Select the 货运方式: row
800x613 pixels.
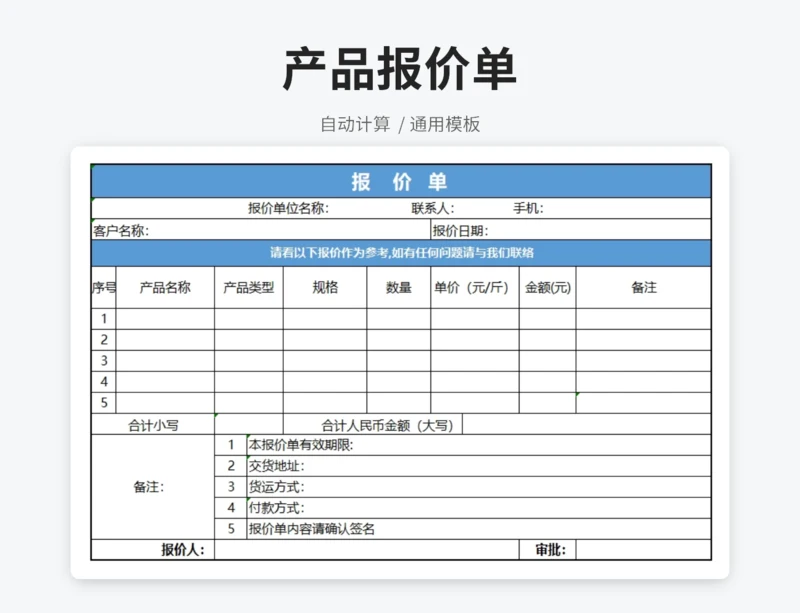point(479,487)
